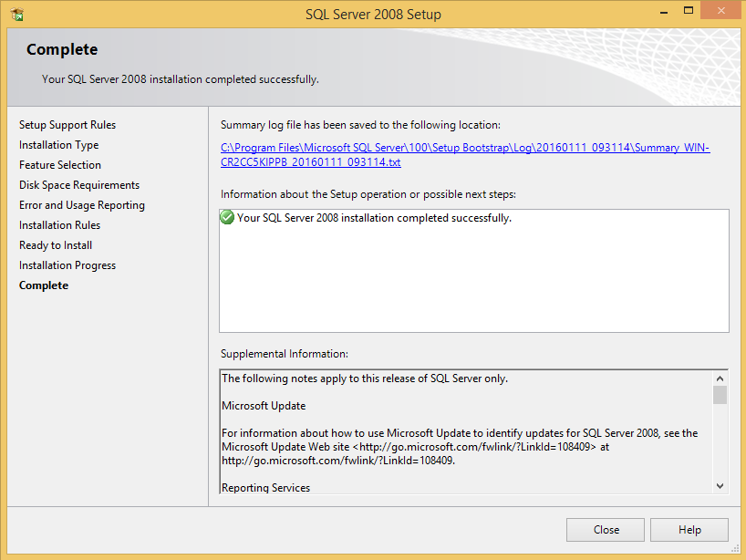Maximize the SQL Server 2008 Setup window
This screenshot has width=746, height=560.
[689, 10]
